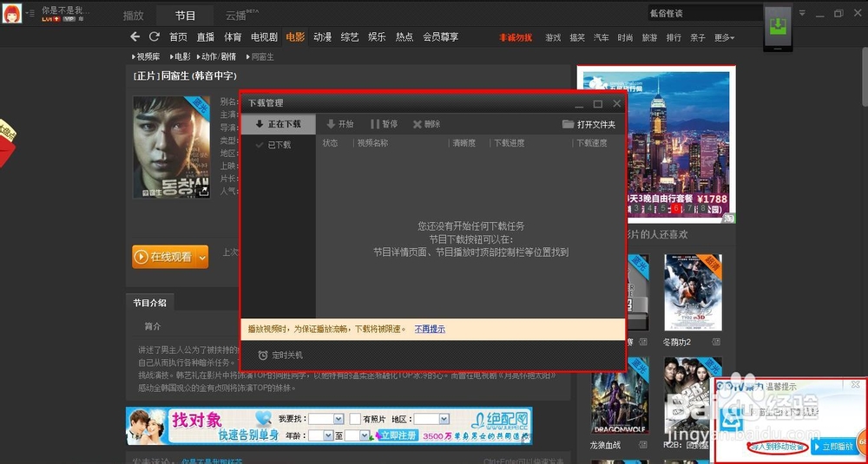Open the 娱乐 navigation item
The height and width of the screenshot is (464, 868).
click(x=377, y=37)
